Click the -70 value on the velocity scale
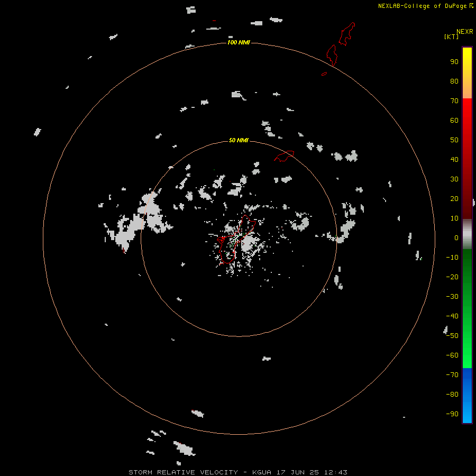 [452, 375]
